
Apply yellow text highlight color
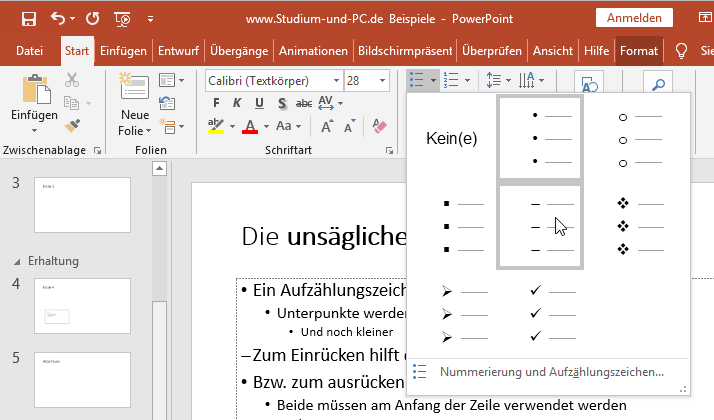click(x=216, y=126)
